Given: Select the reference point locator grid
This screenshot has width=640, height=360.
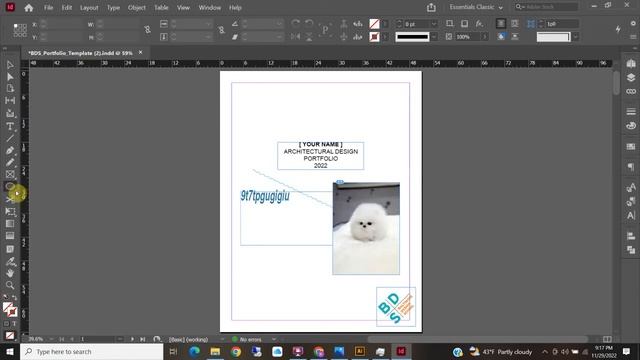Looking at the screenshot, I should 20,30.
